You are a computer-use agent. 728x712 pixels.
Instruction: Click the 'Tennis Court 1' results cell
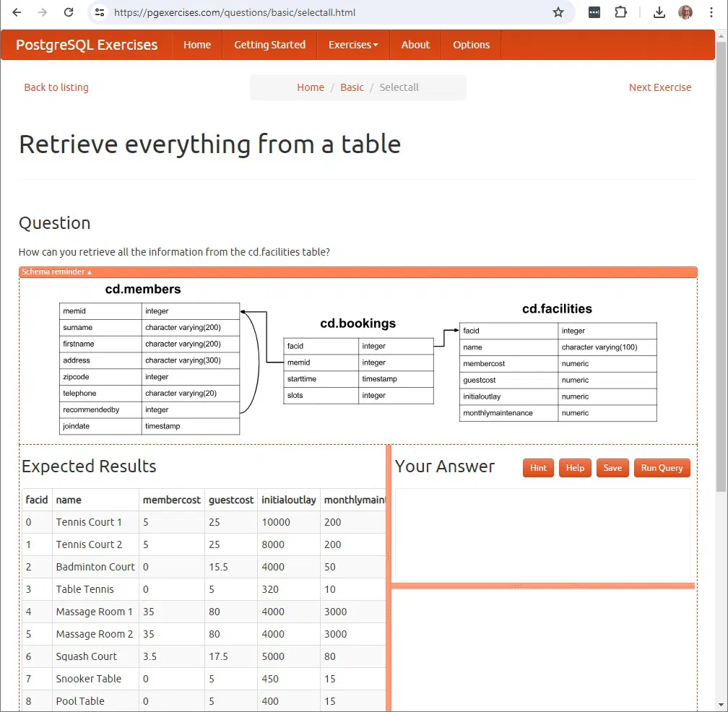coord(95,522)
